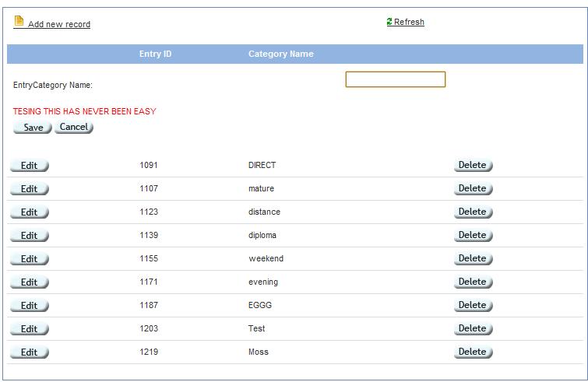Edit the diploma category row
This screenshot has width=588, height=382.
point(30,236)
